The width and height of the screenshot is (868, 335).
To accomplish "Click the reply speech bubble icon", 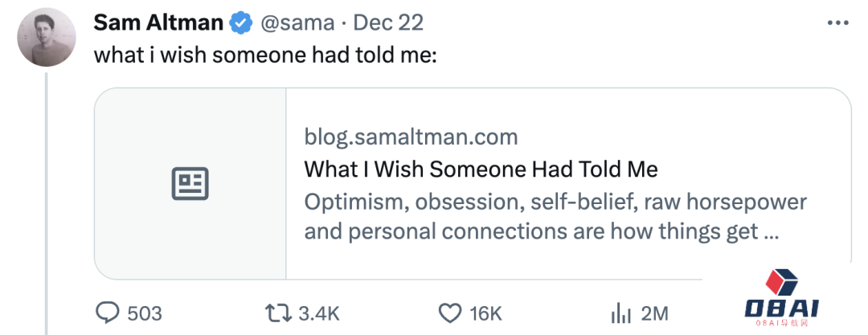I will (108, 313).
